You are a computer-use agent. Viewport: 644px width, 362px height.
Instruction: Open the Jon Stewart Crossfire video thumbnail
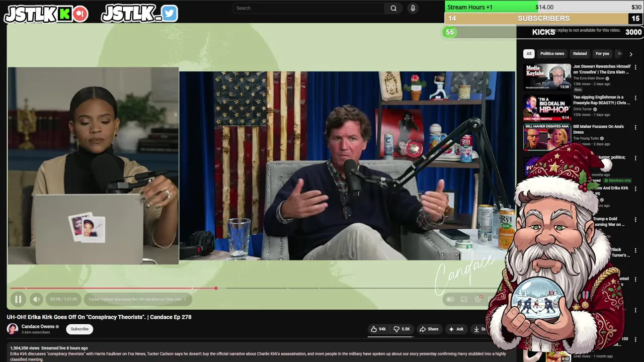point(547,77)
